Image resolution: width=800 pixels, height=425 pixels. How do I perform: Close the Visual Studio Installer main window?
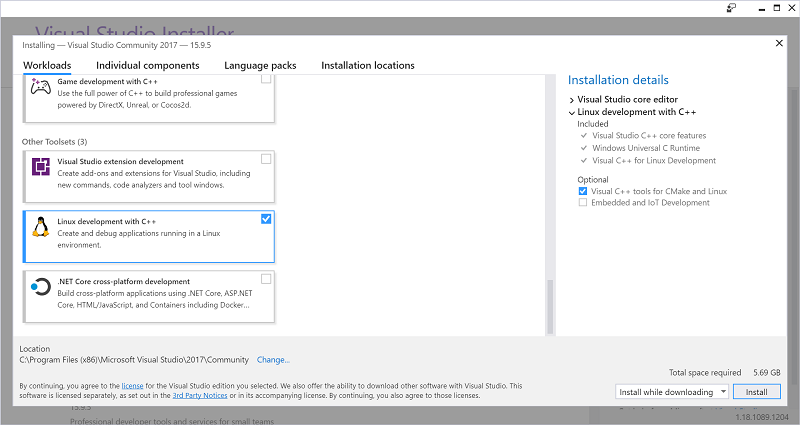791,8
